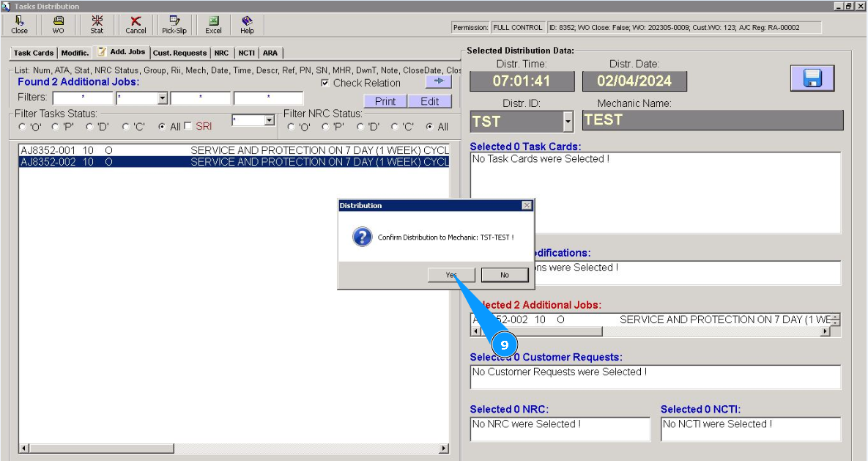Select All under Filter Tasks Status
This screenshot has width=868, height=461.
pyautogui.click(x=162, y=127)
